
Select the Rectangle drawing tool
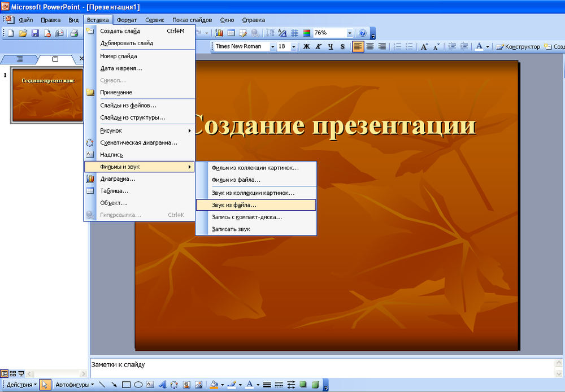coord(126,385)
